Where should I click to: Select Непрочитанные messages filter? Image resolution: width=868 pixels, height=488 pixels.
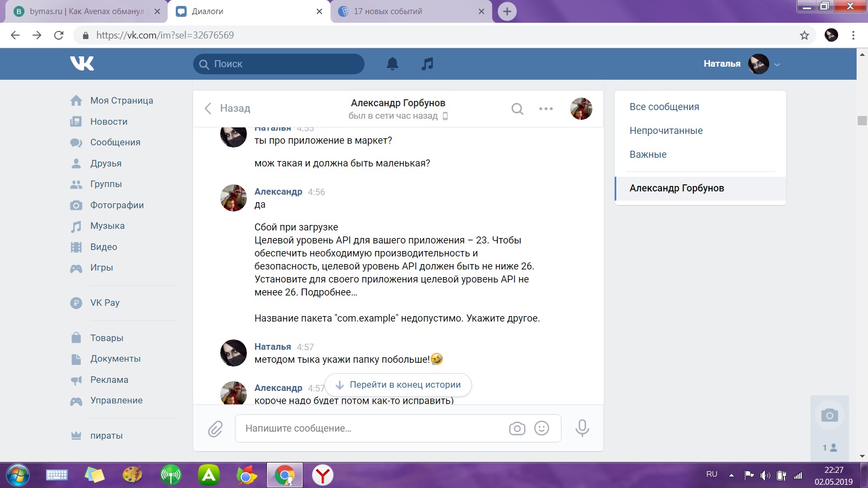[666, 131]
